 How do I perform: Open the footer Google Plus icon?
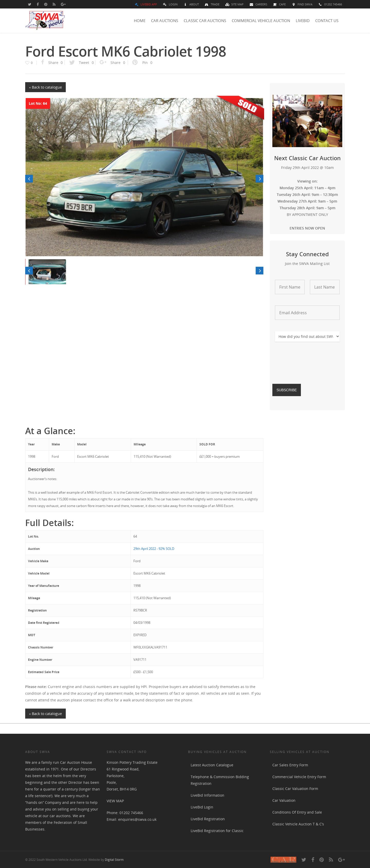tap(341, 860)
